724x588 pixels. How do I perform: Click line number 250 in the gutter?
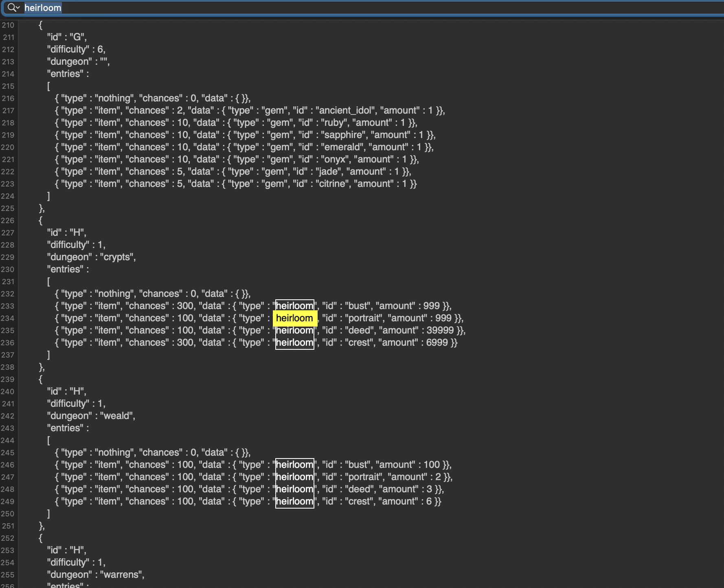(x=8, y=513)
